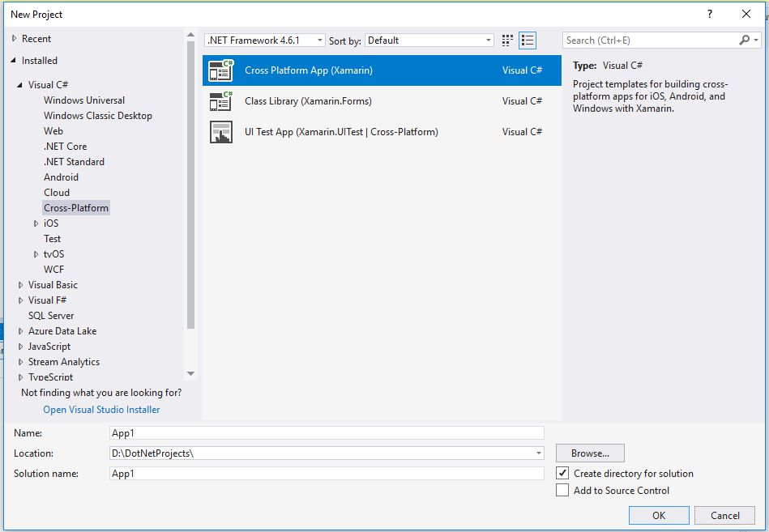Click the Browse... button
The height and width of the screenshot is (532, 769).
(590, 453)
